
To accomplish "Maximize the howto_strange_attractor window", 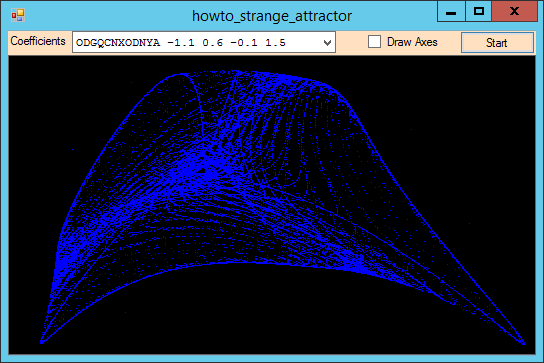I will pyautogui.click(x=478, y=12).
